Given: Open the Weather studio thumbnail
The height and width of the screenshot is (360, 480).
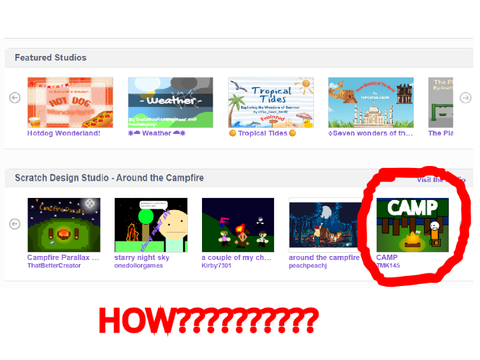Looking at the screenshot, I should [170, 102].
